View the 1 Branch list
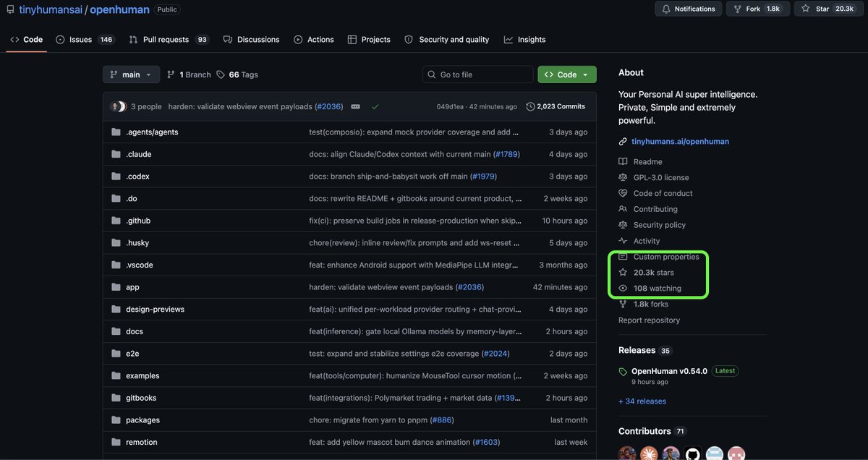The width and height of the screenshot is (868, 460). (189, 74)
